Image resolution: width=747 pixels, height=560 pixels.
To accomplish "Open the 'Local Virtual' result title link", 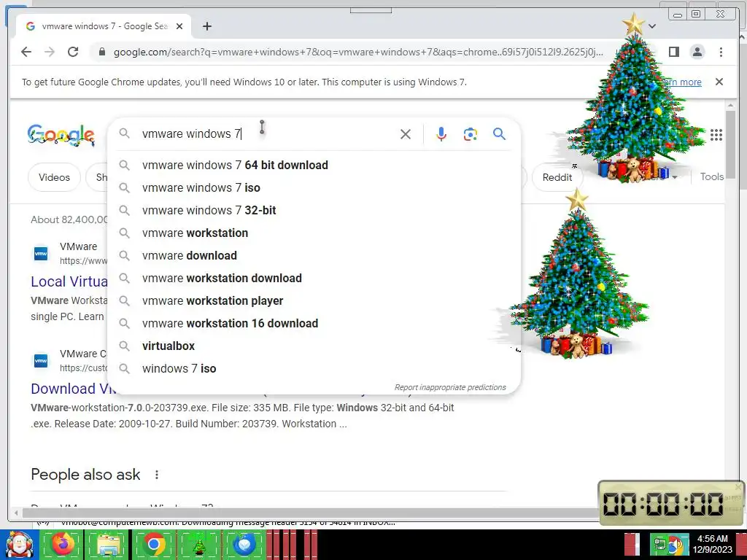I will [x=69, y=281].
